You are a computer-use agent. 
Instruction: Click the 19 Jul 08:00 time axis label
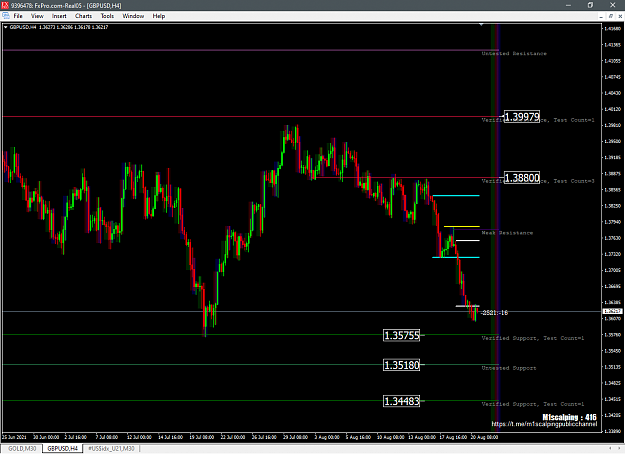[202, 437]
